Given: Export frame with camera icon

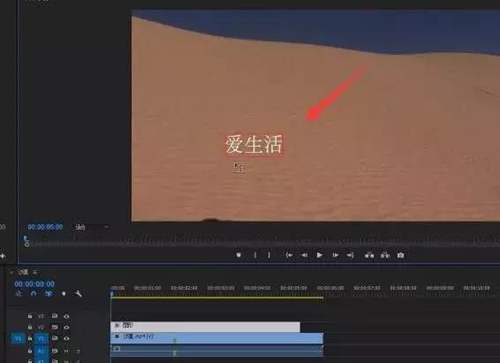Looking at the screenshot, I should tap(400, 255).
